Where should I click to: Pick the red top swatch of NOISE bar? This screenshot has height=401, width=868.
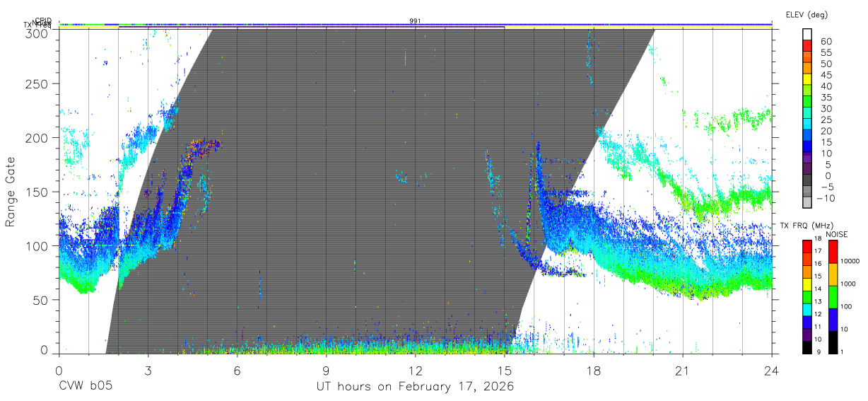pyautogui.click(x=832, y=251)
